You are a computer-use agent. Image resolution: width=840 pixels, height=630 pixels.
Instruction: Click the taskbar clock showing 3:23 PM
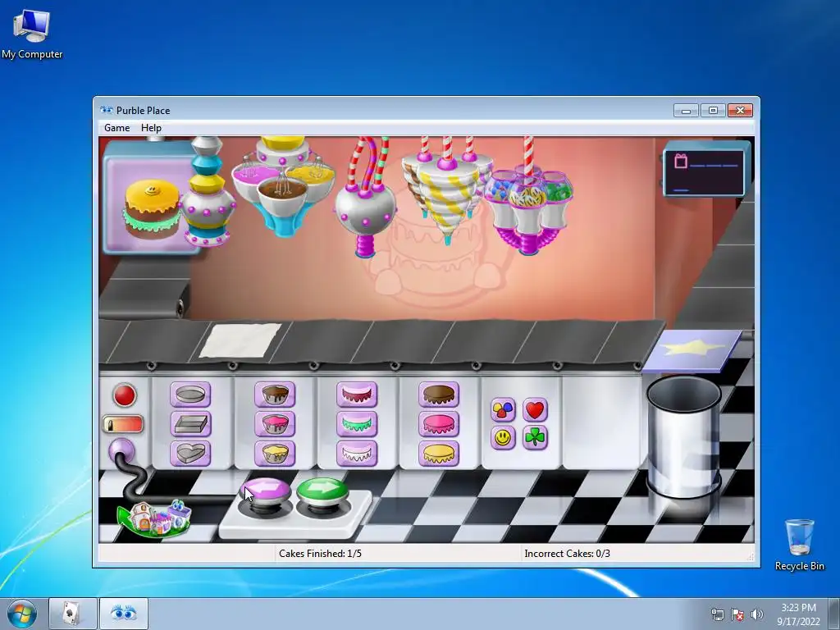click(799, 614)
